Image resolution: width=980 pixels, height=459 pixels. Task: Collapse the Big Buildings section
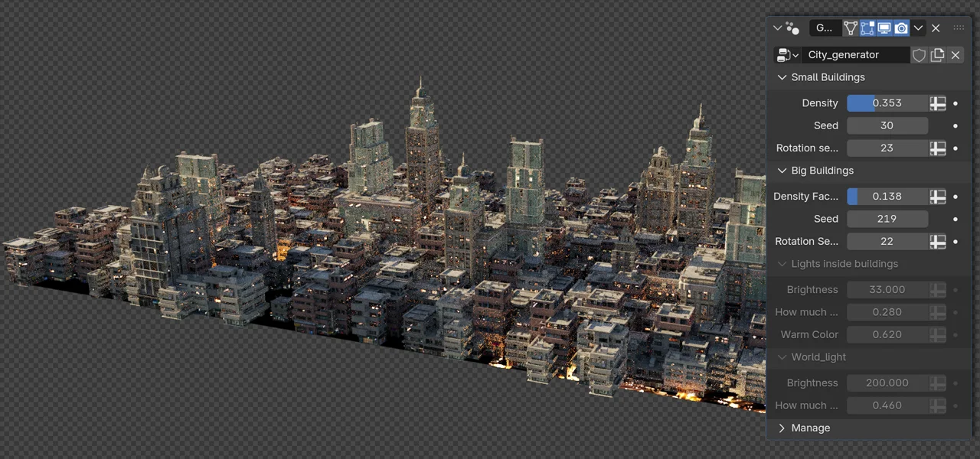click(x=782, y=171)
